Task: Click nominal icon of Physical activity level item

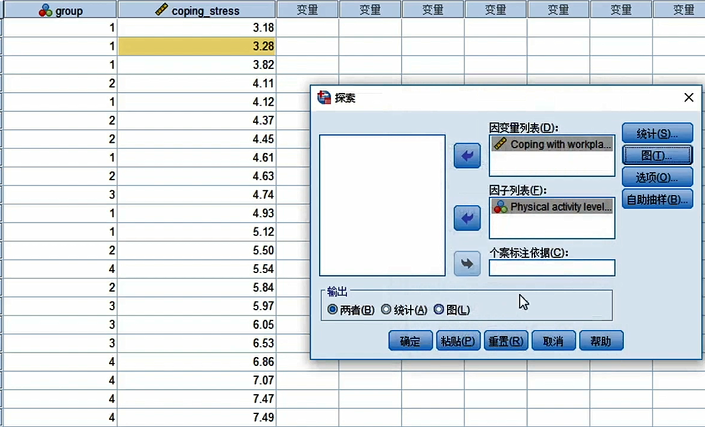Action: pyautogui.click(x=500, y=207)
